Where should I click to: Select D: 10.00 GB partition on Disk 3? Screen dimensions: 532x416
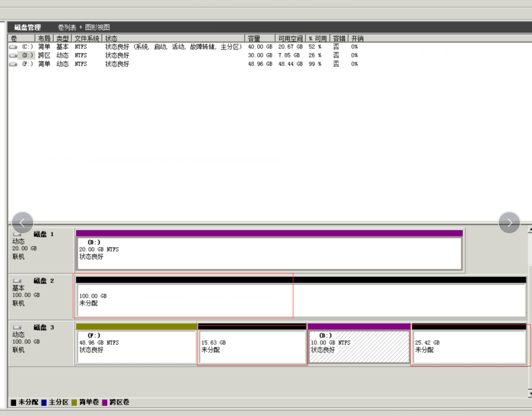(359, 343)
